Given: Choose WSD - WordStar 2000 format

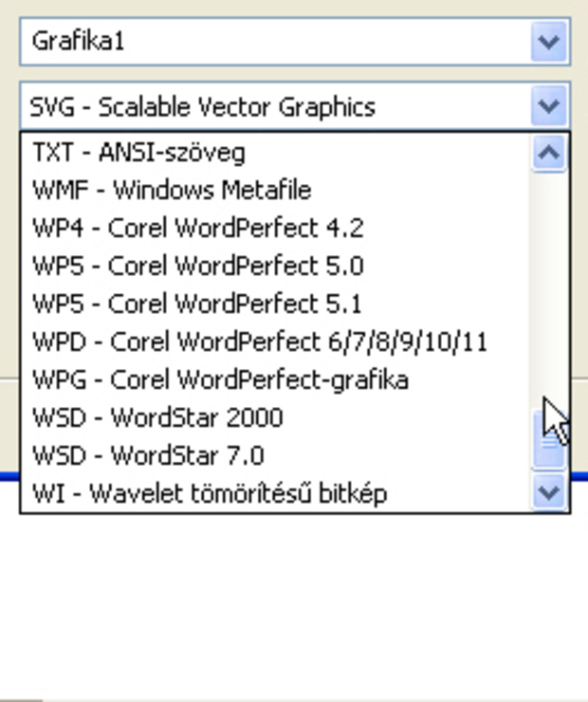Looking at the screenshot, I should [274, 418].
